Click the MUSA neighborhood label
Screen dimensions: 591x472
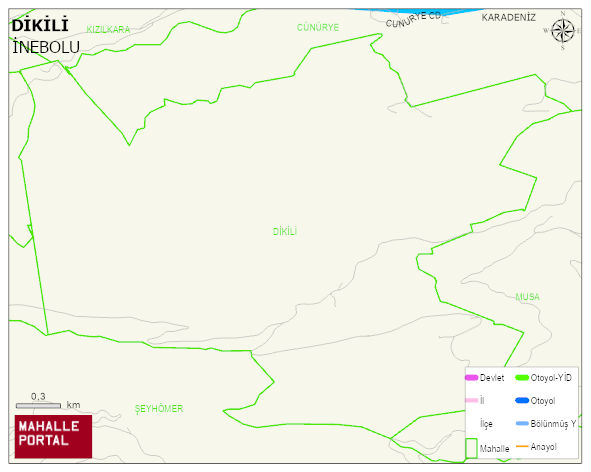point(527,297)
